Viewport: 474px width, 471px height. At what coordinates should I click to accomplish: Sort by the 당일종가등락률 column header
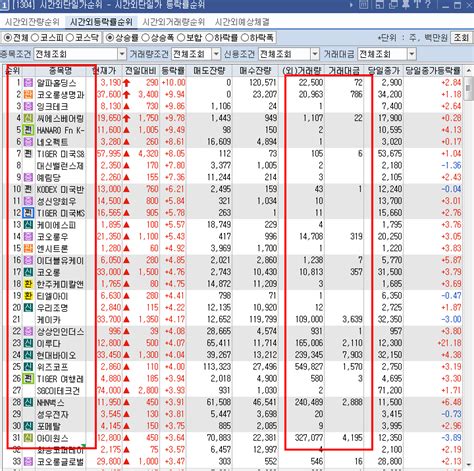433,71
